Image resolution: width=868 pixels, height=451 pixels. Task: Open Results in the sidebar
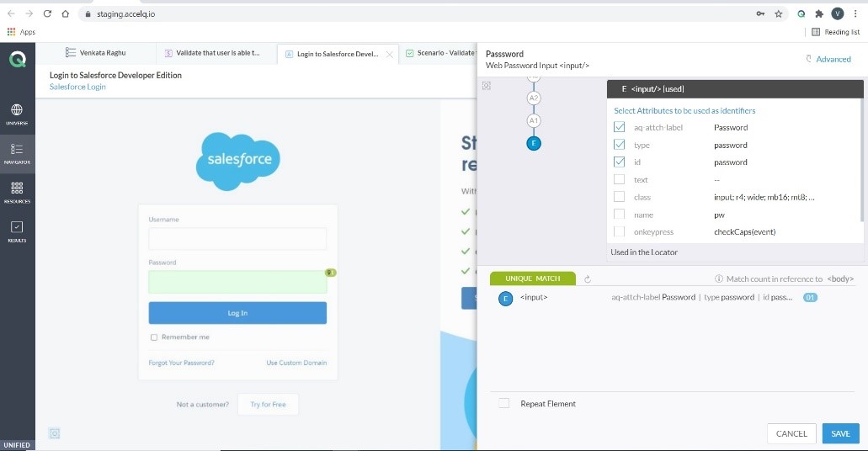click(17, 231)
